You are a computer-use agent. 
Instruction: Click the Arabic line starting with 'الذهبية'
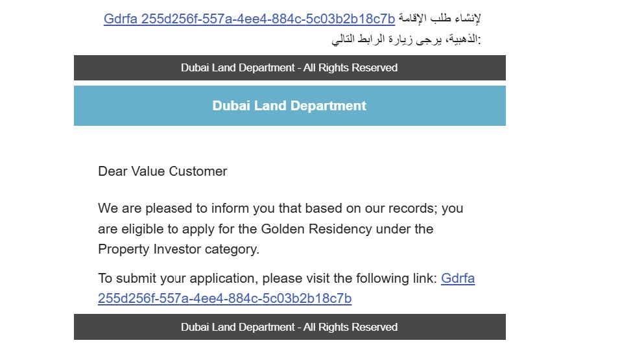pos(407,39)
